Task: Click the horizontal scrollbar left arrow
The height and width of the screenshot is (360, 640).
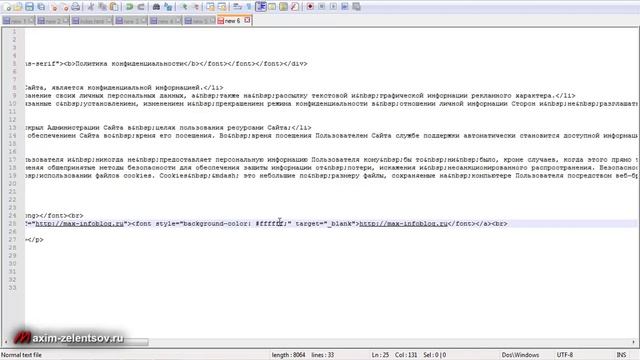Action: pos(6,342)
